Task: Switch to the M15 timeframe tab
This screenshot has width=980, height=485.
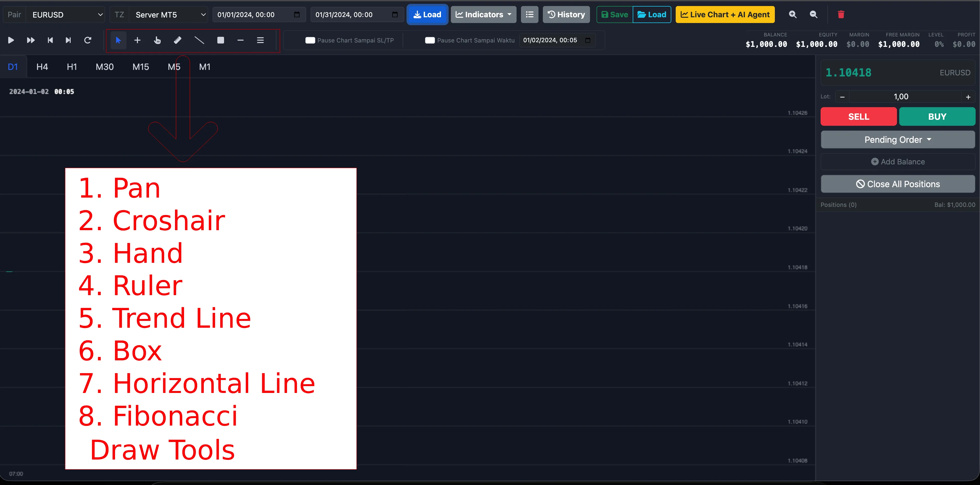Action: click(x=141, y=67)
